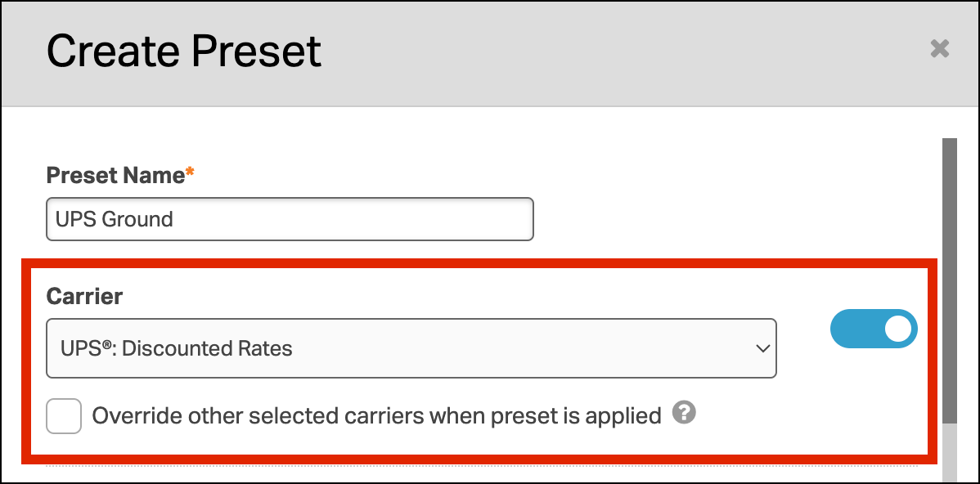Click the white knob on the Carrier toggle
980x484 pixels.
pyautogui.click(x=897, y=329)
